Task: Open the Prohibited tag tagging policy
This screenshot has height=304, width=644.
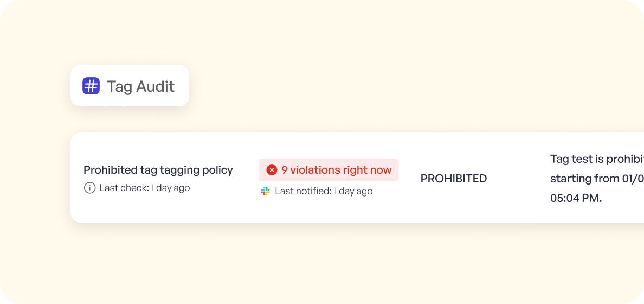Action: pos(158,170)
